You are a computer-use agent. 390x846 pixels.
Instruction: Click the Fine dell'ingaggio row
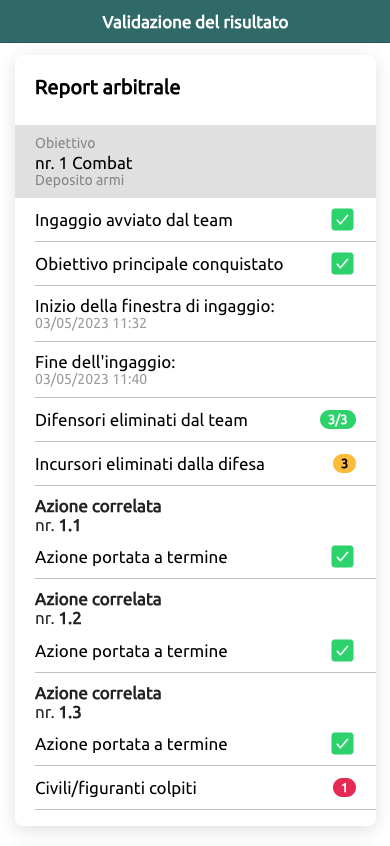coord(195,370)
